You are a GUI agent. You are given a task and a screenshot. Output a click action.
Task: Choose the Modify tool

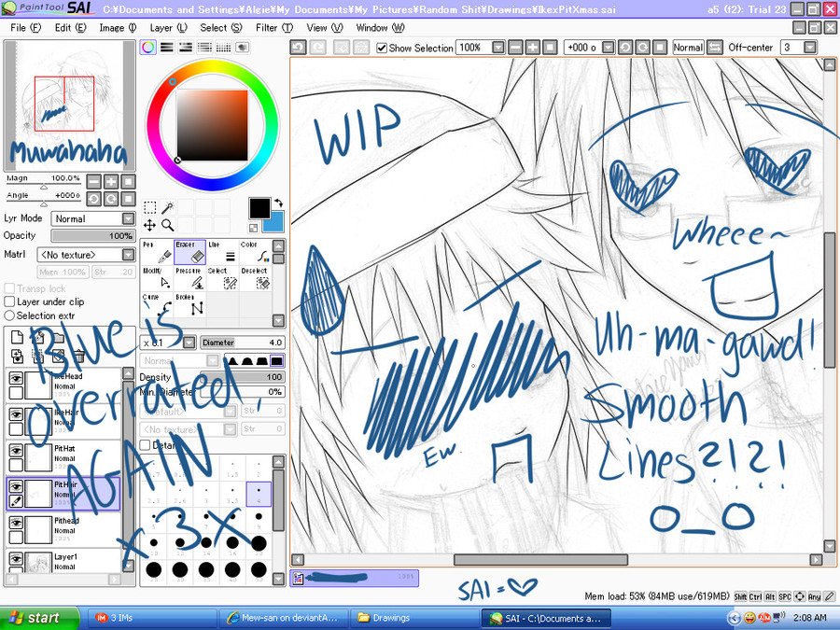tap(158, 278)
